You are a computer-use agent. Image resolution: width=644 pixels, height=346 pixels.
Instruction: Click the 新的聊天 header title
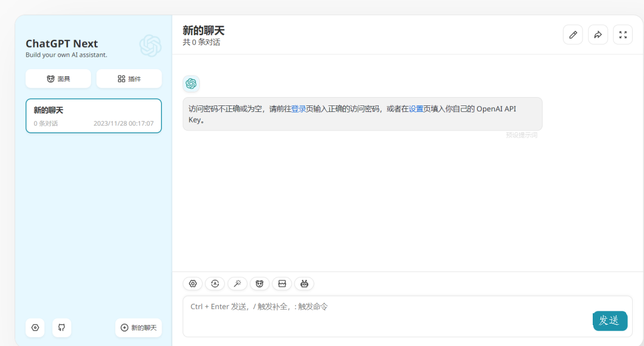204,30
